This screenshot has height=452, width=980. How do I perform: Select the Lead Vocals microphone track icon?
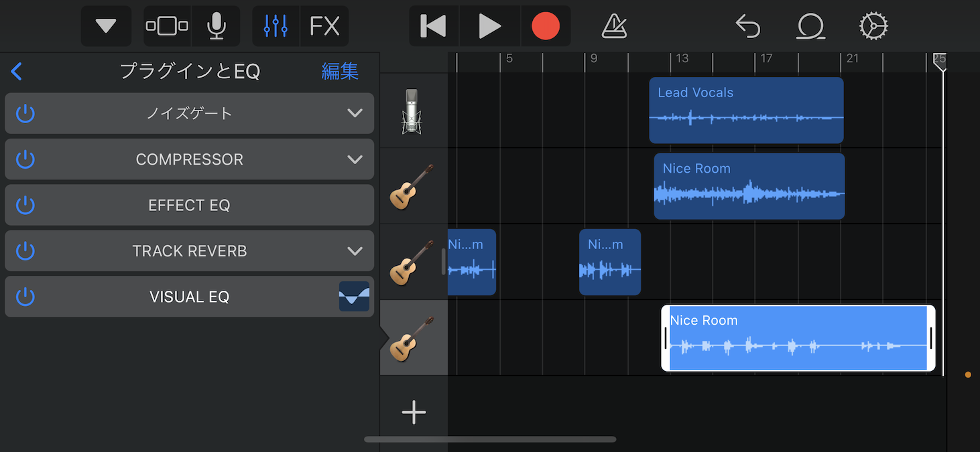pos(411,110)
